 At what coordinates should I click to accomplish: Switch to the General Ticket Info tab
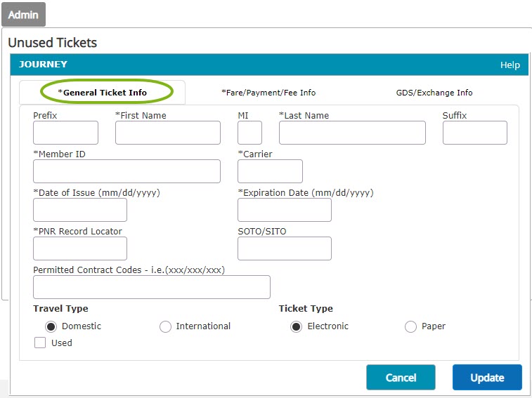[102, 93]
